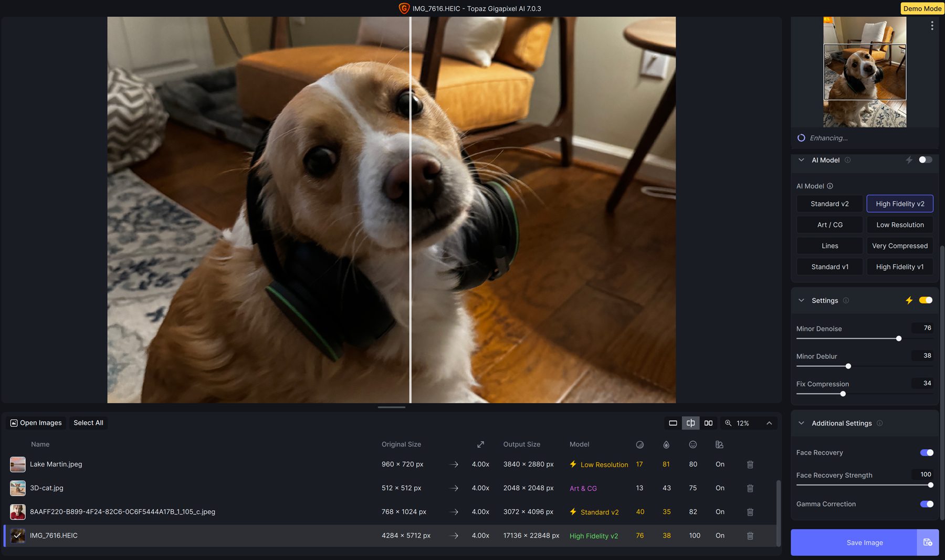Choose the Standard v2 model
The image size is (945, 560).
[x=829, y=204]
